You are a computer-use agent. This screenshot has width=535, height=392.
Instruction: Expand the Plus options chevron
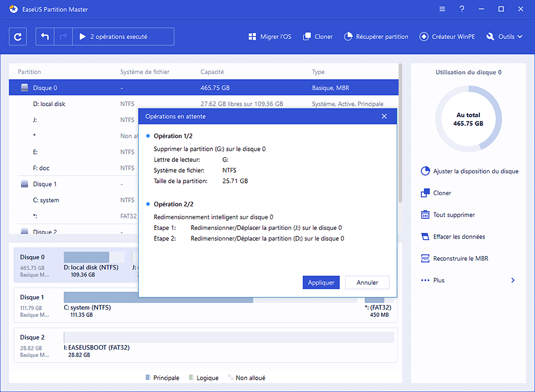[x=513, y=280]
